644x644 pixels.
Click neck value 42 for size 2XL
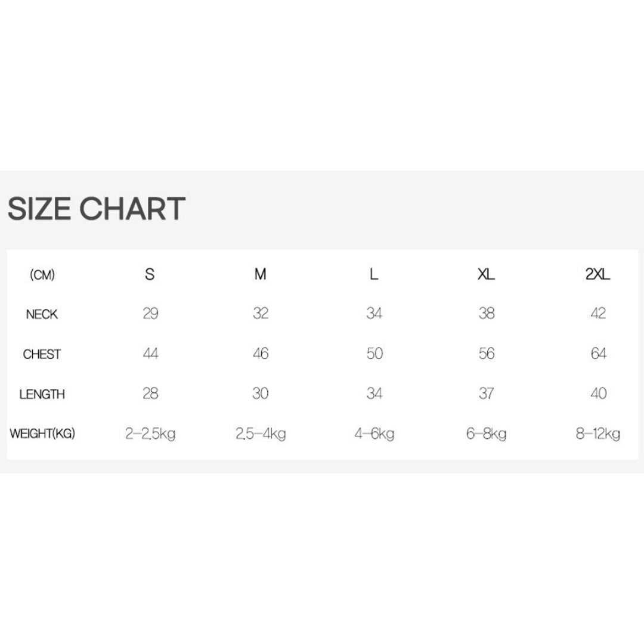pos(598,314)
